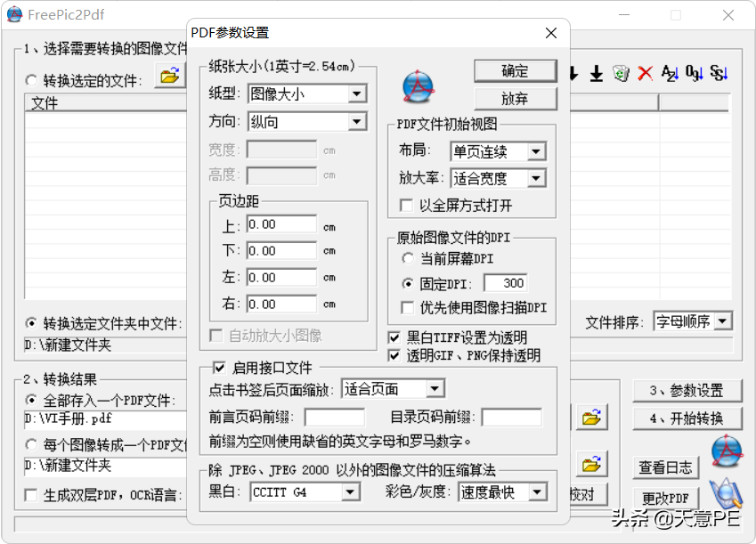Confirm settings with 确定 button
756x544 pixels.
(515, 71)
